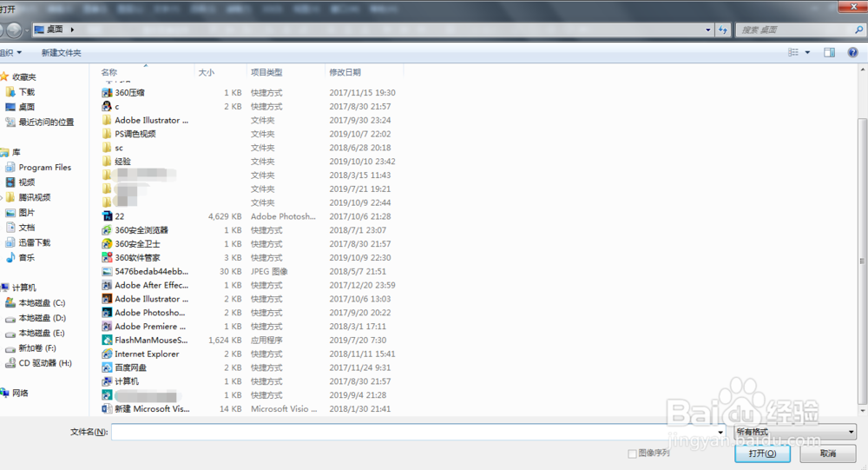Select the Internet Explorer shortcut icon
Screen dimensions: 868x470
click(x=107, y=354)
